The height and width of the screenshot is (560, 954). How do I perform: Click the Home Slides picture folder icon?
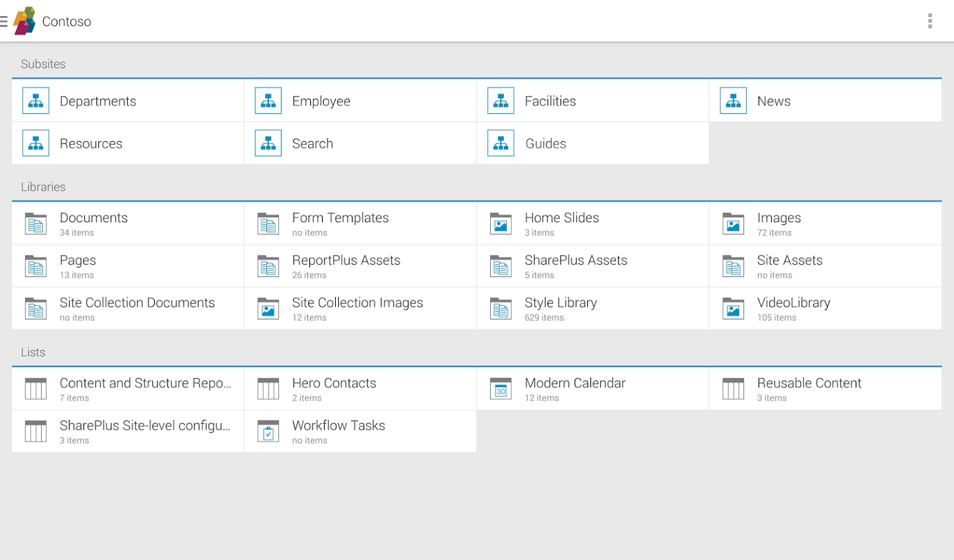click(x=501, y=223)
